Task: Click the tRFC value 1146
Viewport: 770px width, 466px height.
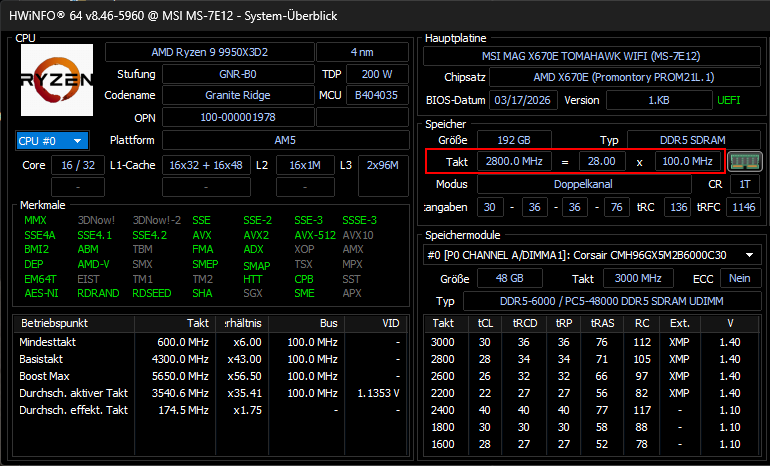Action: pyautogui.click(x=743, y=207)
